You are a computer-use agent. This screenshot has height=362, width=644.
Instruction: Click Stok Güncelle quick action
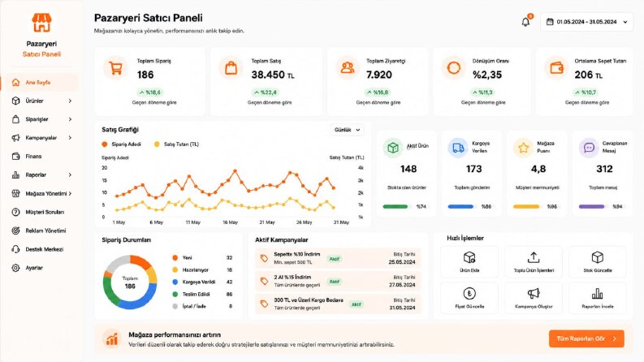coord(598,262)
